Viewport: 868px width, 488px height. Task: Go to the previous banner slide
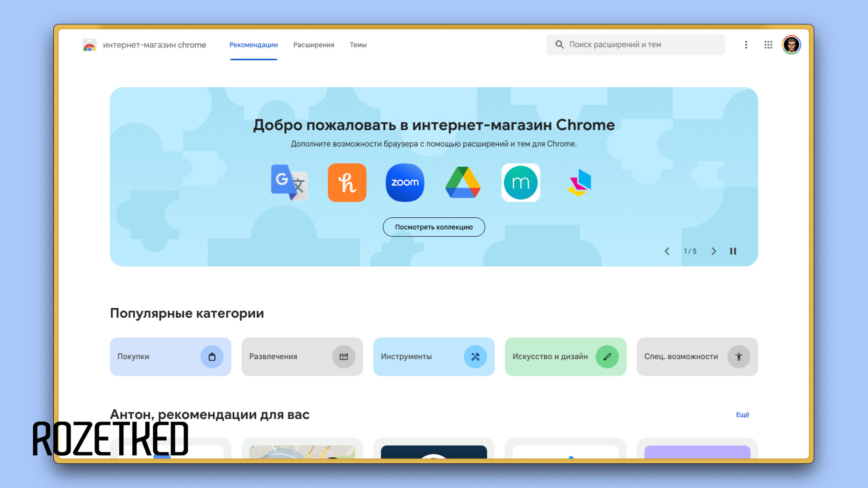[667, 251]
